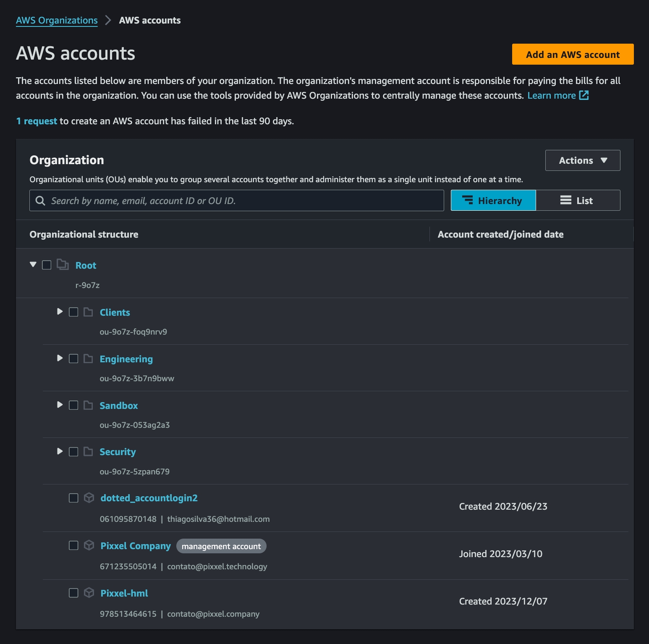Click the dotted_accountlogin2 account cube icon

click(89, 498)
